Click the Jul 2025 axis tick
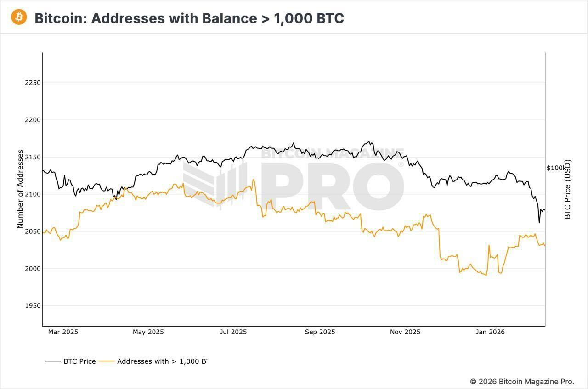This screenshot has width=588, height=389. pos(233,332)
